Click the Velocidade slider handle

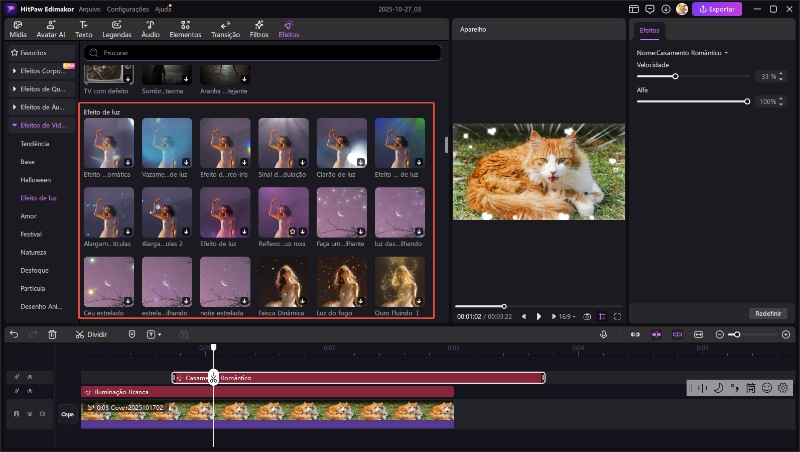(x=676, y=76)
